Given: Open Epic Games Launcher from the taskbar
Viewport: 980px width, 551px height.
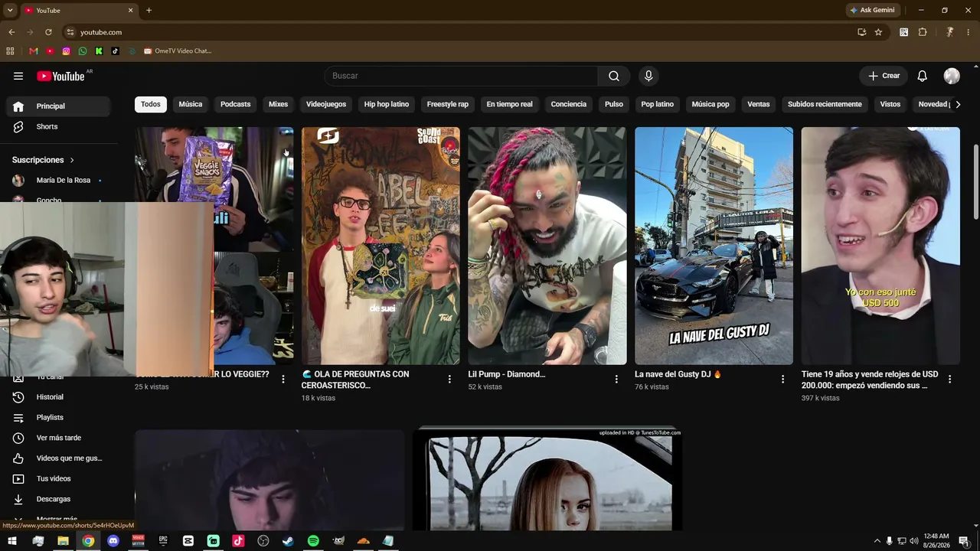Looking at the screenshot, I should tap(163, 541).
